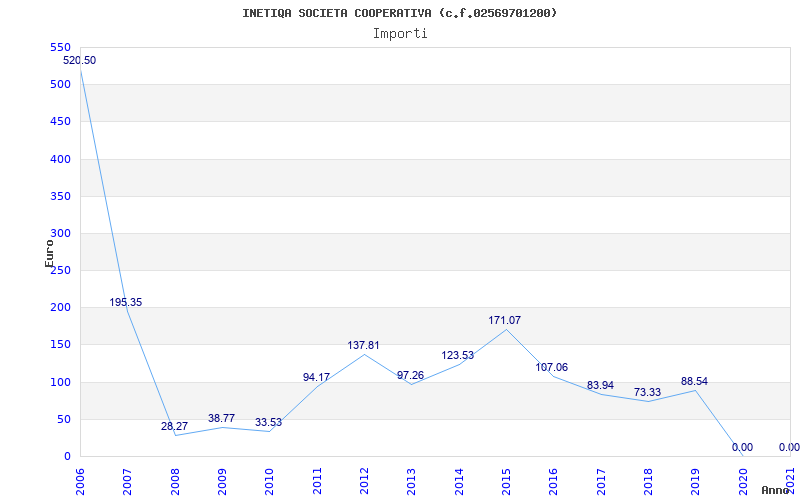Image resolution: width=800 pixels, height=500 pixels.
Task: Select the 520.50 data label
Action: [x=79, y=60]
